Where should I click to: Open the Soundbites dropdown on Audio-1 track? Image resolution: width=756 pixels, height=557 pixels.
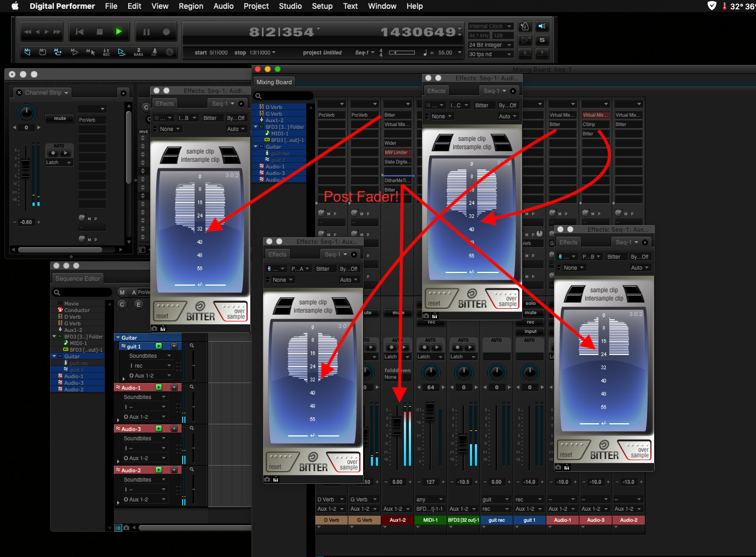[146, 397]
